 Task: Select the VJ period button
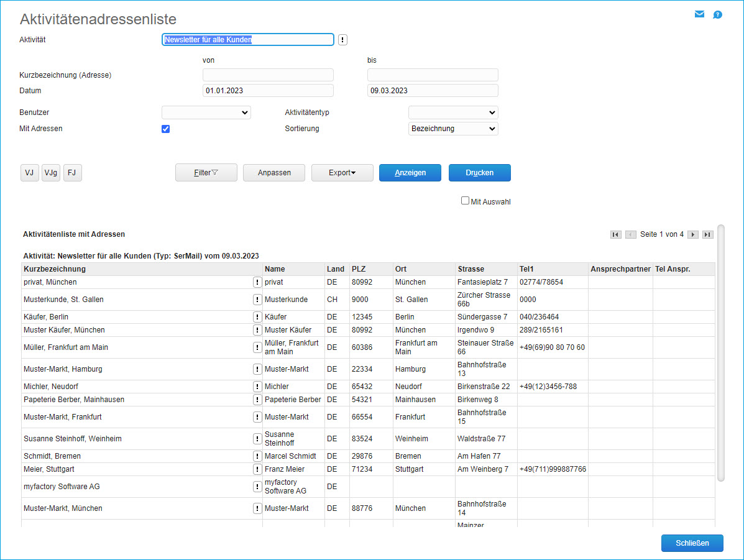29,173
